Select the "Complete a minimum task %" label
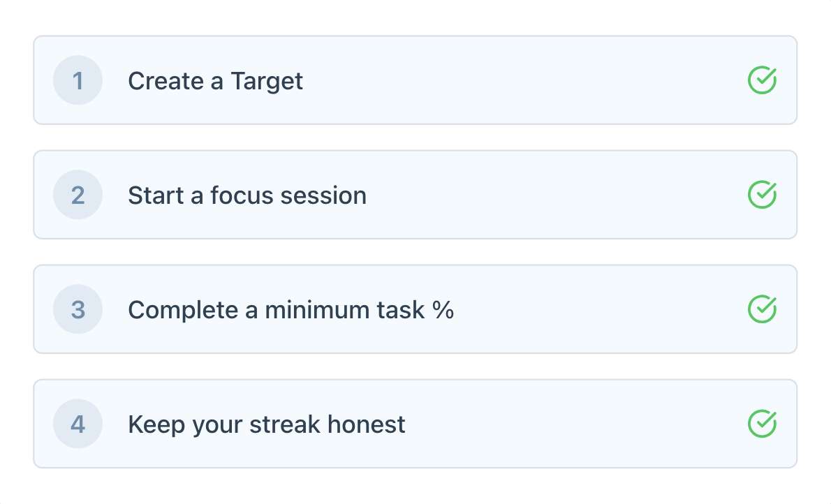 (291, 310)
